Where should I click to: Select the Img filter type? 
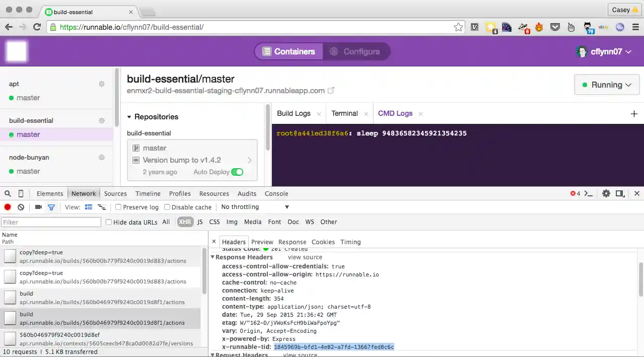232,222
